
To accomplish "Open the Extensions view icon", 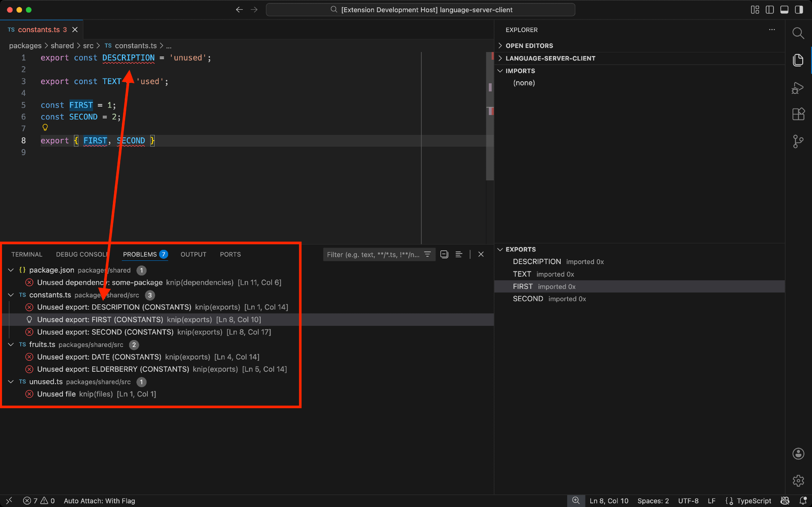I will pos(798,114).
